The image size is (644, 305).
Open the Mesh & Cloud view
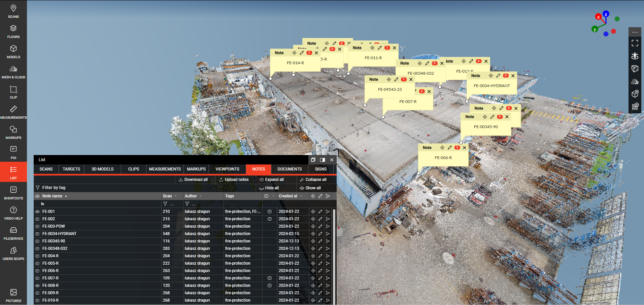click(x=13, y=71)
